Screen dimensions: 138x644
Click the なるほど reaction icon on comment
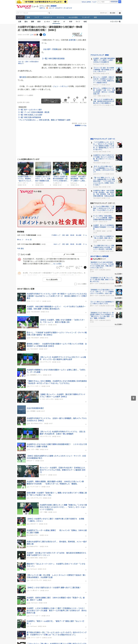tap(67, 267)
